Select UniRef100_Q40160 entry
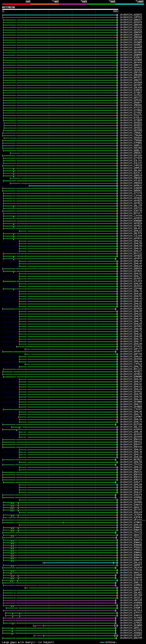The height and width of the screenshot is (644, 146). pos(131,156)
